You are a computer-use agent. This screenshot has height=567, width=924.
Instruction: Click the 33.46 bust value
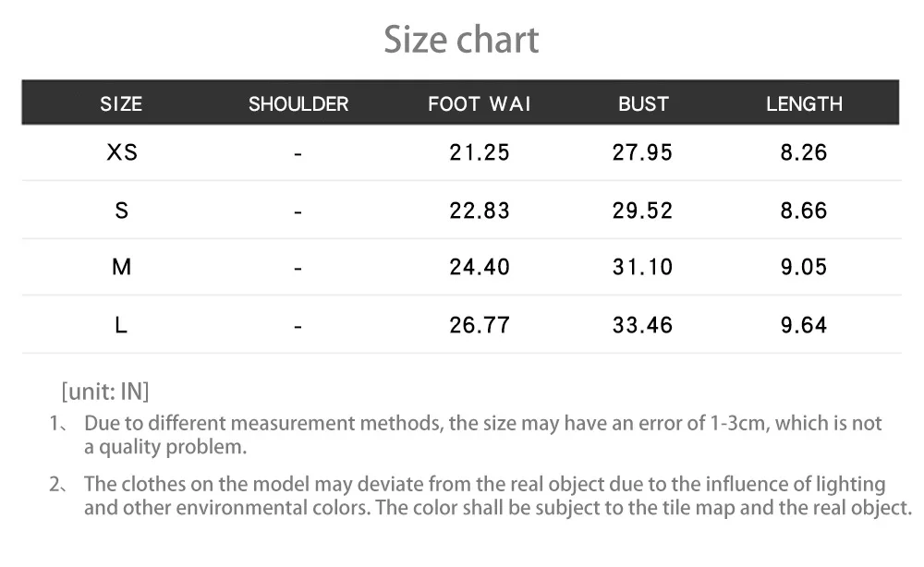pos(642,324)
